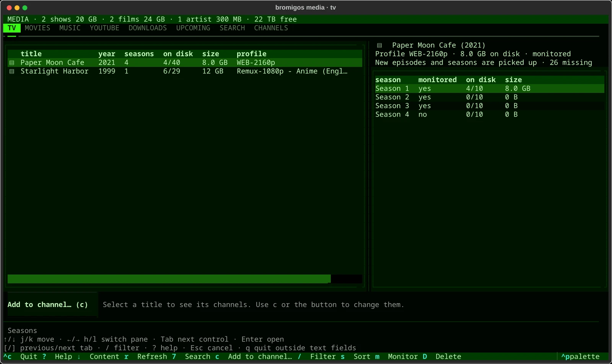
Task: Click Filter in the footer bar
Action: point(323,357)
